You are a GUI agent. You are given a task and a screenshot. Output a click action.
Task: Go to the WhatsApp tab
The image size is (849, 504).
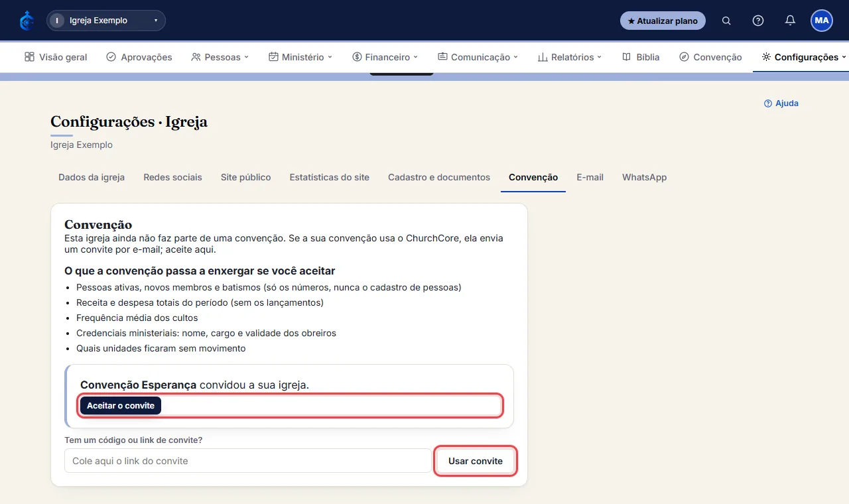tap(644, 177)
